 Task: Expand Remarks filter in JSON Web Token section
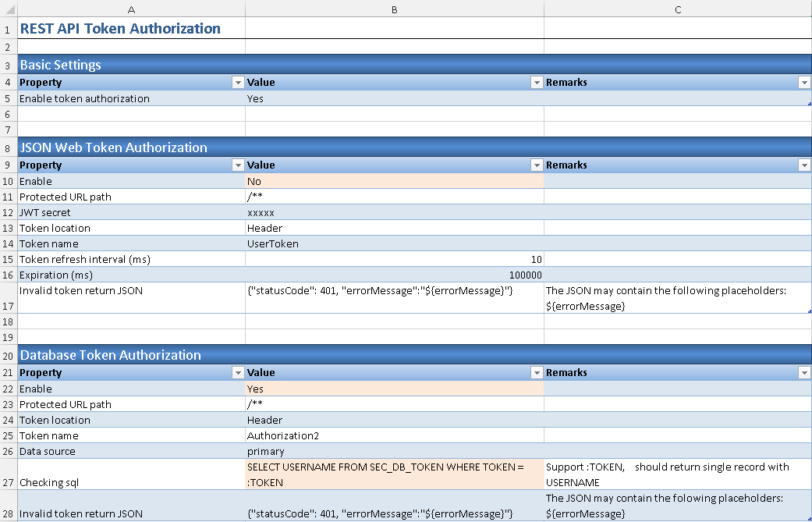(804, 165)
